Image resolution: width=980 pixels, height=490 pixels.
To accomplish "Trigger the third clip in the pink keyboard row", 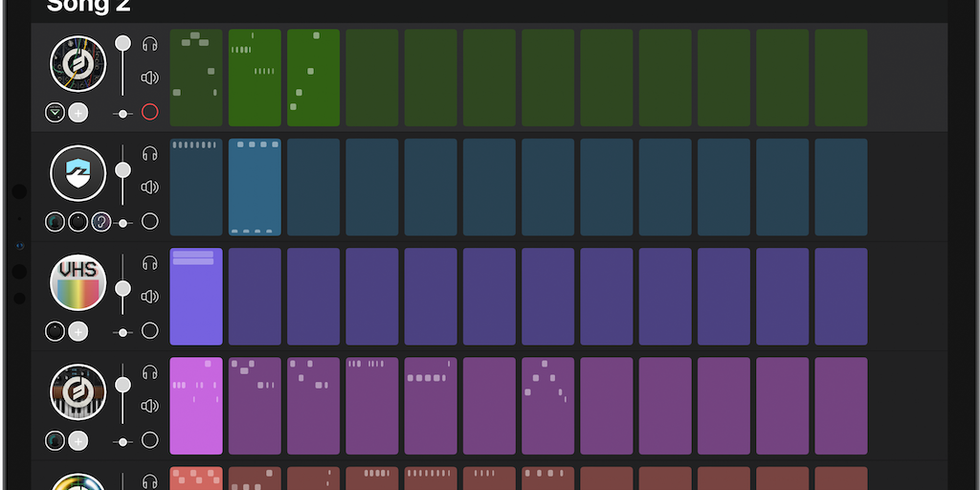I will 314,406.
